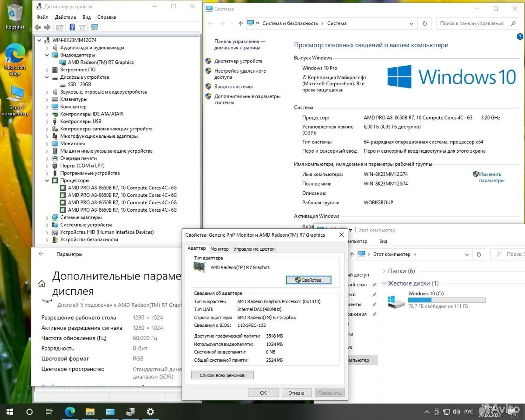Expand 'Аудиовходы и аудиовыходы' node
This screenshot has height=420, width=525.
pyautogui.click(x=47, y=48)
